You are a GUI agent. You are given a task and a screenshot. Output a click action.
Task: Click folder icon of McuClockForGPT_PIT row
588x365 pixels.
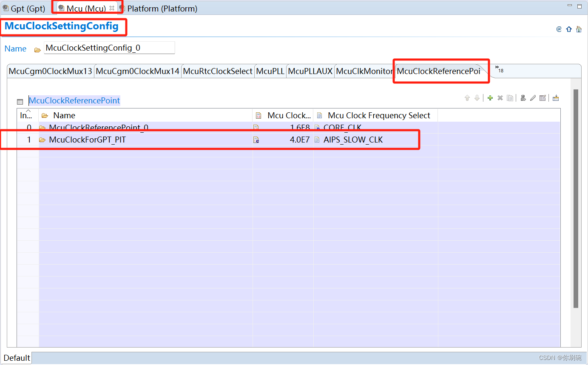(42, 140)
